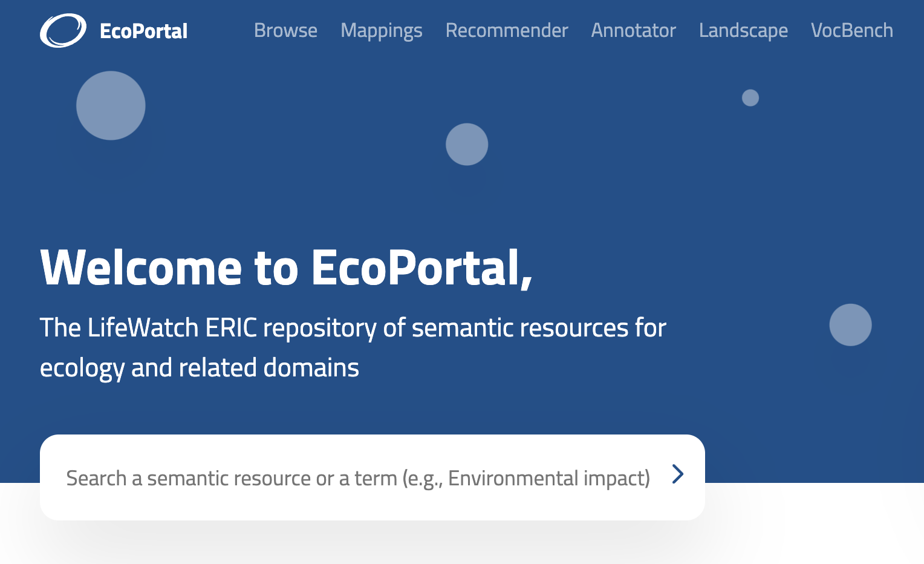The height and width of the screenshot is (564, 924).
Task: Go to the Mappings page
Action: 381,30
